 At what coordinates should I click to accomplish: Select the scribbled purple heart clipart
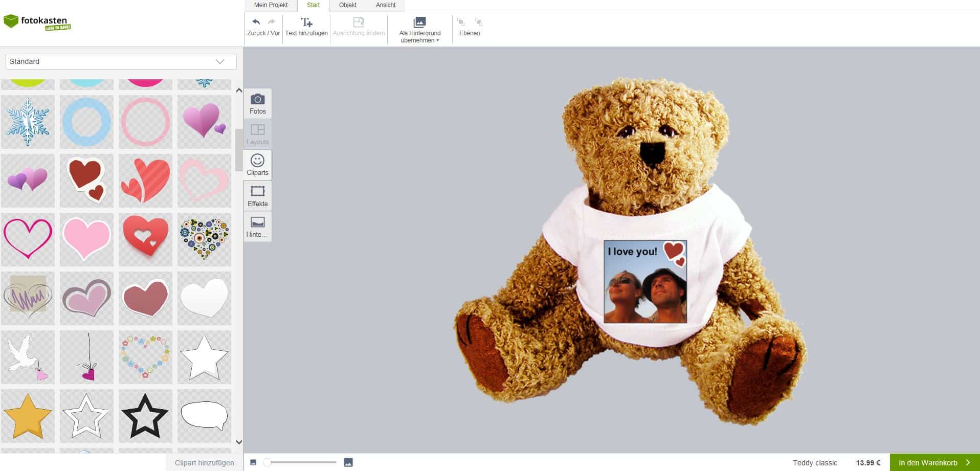(x=28, y=298)
